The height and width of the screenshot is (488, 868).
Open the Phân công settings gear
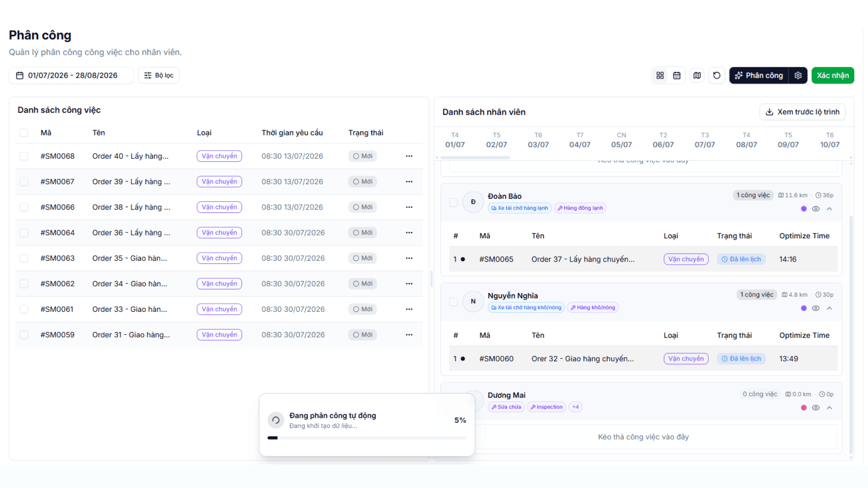(798, 75)
